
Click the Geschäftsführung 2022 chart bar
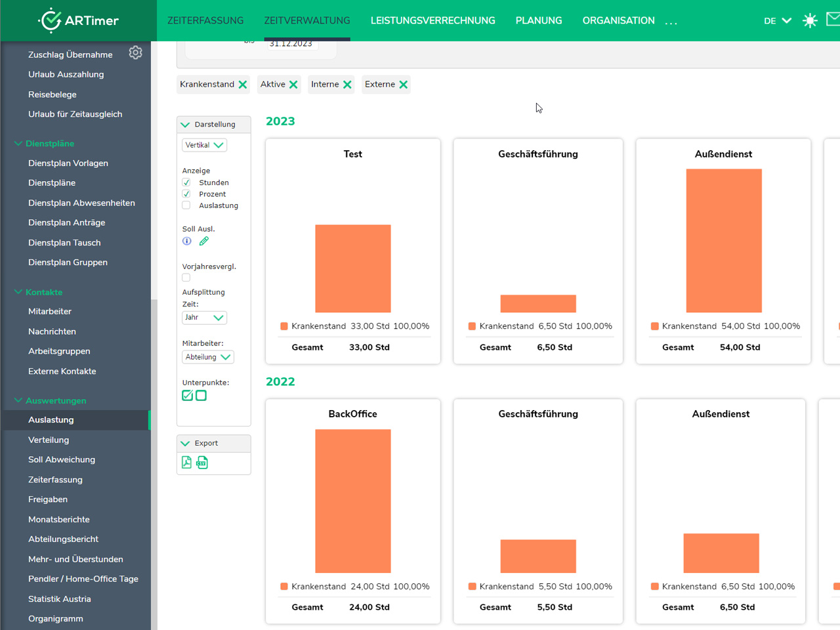tap(538, 556)
